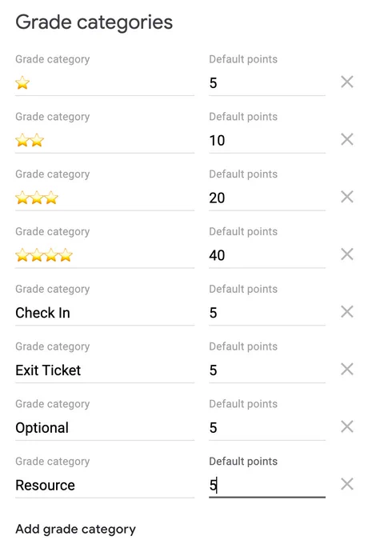392x544 pixels.
Task: Select the single star category name field
Action: (105, 83)
